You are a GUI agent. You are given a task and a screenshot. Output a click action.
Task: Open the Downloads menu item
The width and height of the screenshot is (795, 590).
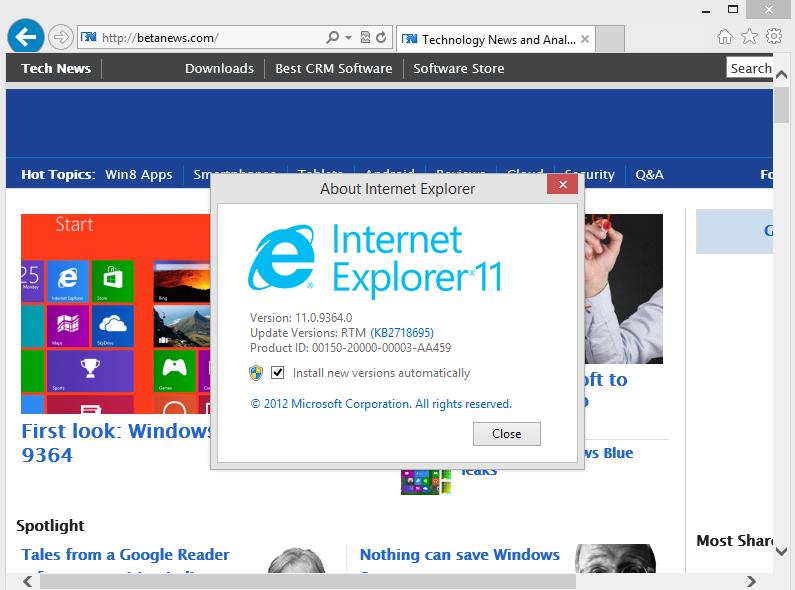pyautogui.click(x=219, y=68)
